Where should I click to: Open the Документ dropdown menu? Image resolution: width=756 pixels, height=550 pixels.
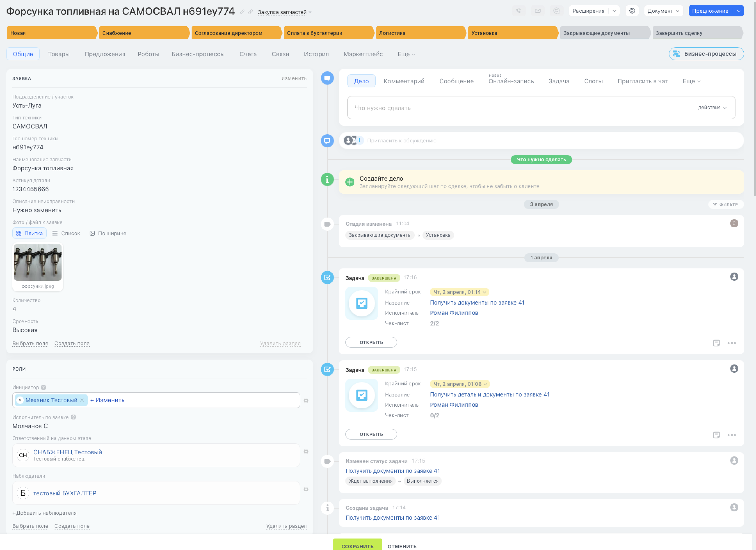point(663,11)
